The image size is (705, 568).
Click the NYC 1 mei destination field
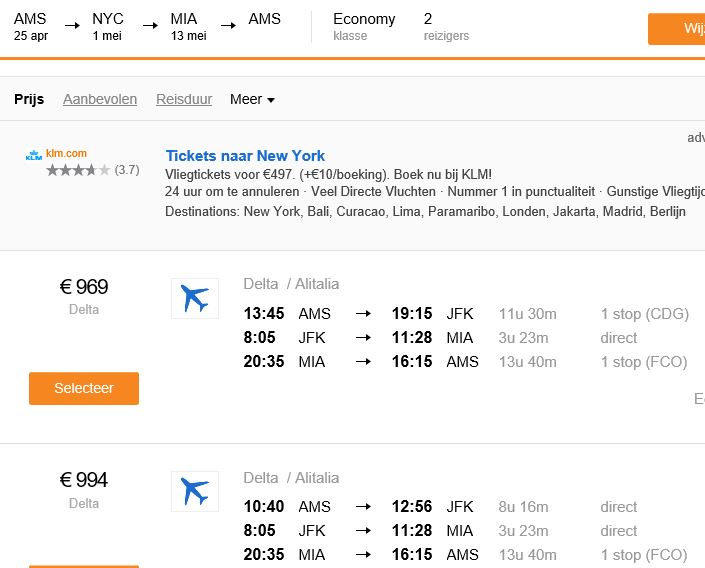coord(108,26)
